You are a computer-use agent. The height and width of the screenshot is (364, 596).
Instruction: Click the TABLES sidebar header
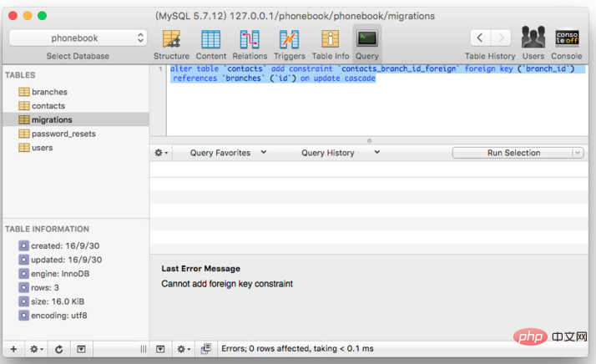pos(20,75)
